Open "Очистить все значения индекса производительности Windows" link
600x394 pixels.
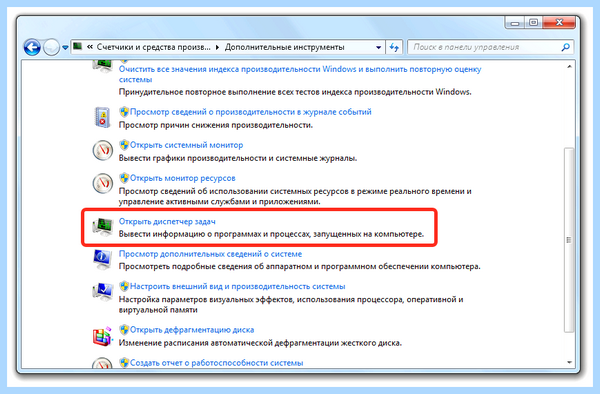click(300, 74)
